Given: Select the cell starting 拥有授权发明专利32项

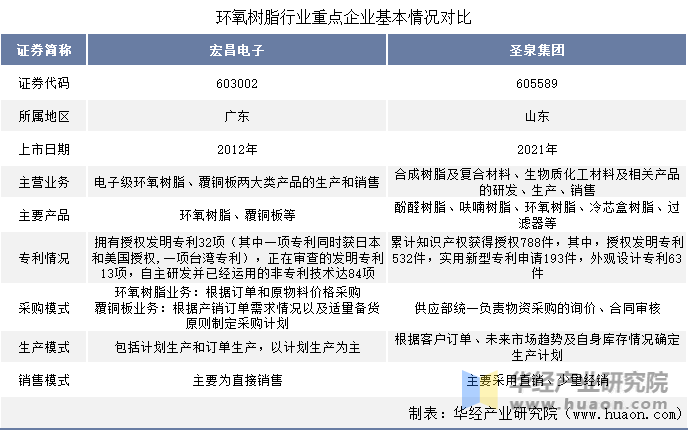Looking at the screenshot, I should click(237, 257).
